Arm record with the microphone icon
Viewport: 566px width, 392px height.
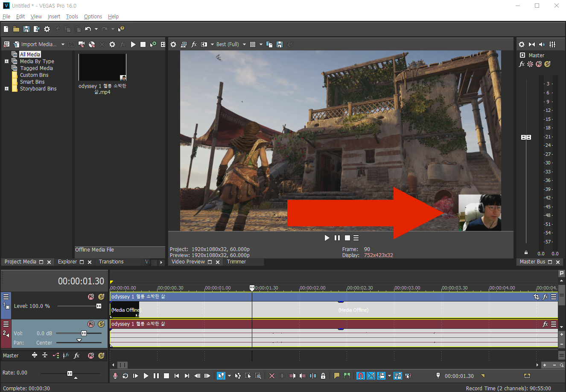pos(115,376)
